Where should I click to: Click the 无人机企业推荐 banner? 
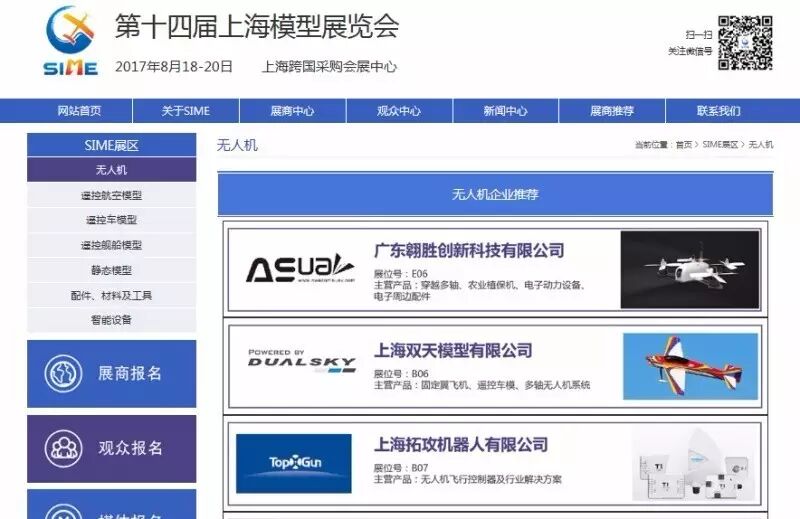coord(495,194)
